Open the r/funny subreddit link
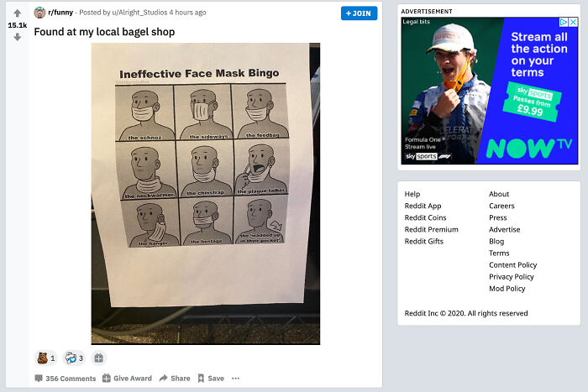This screenshot has width=588, height=392. click(60, 13)
